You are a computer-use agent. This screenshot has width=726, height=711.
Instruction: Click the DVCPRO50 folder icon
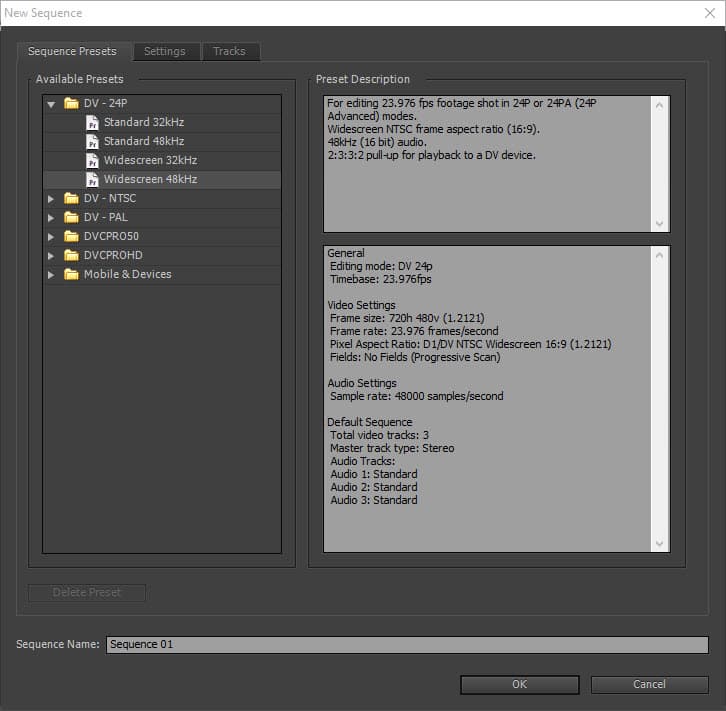tap(71, 236)
